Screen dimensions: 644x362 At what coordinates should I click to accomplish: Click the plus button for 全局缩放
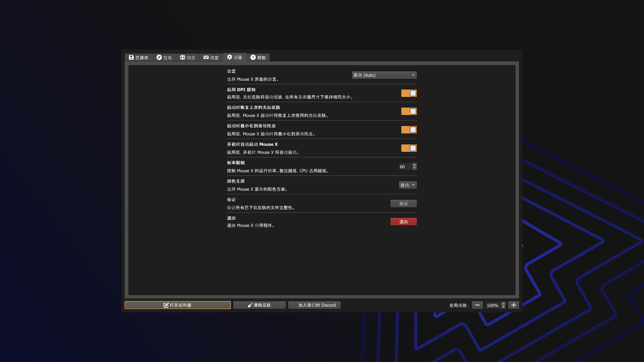[x=514, y=305]
